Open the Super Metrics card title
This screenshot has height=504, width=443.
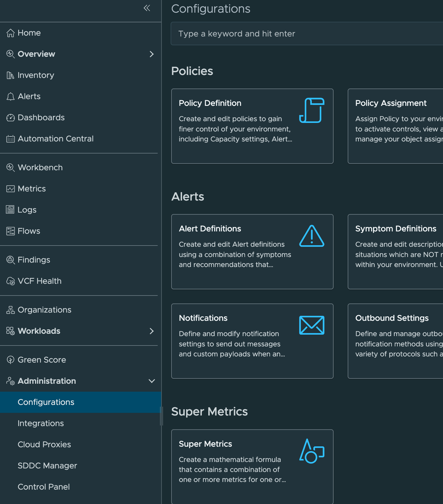(205, 444)
